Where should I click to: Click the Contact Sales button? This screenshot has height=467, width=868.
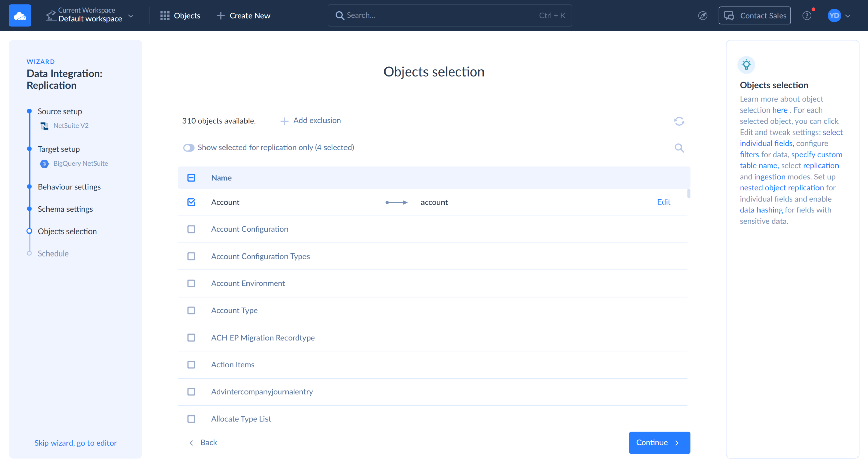coord(754,16)
